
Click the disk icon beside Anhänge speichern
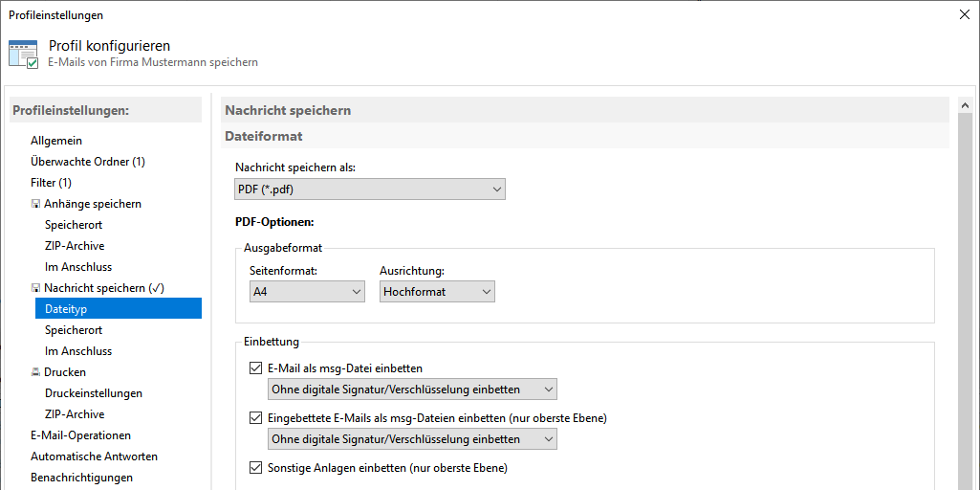(35, 204)
